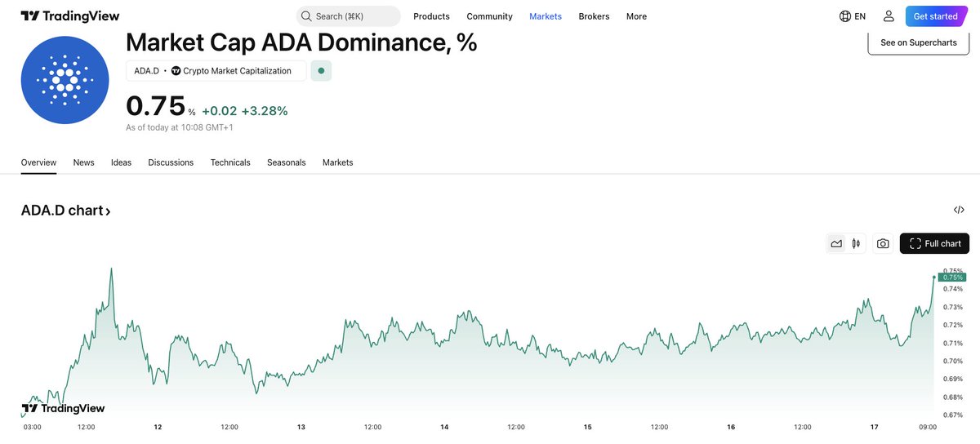Click the green 0.75% price label
The width and height of the screenshot is (980, 444).
click(x=952, y=277)
